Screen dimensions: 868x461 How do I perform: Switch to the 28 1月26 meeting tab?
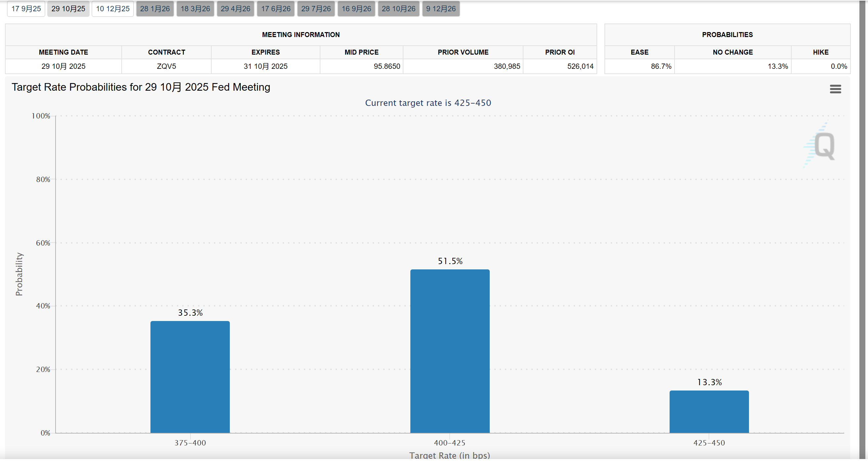pyautogui.click(x=155, y=9)
